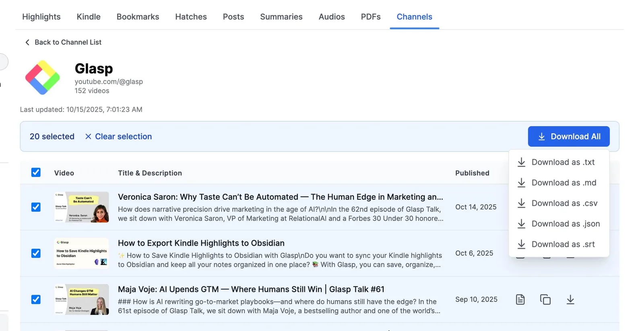Open the Summaries tab

(x=281, y=17)
